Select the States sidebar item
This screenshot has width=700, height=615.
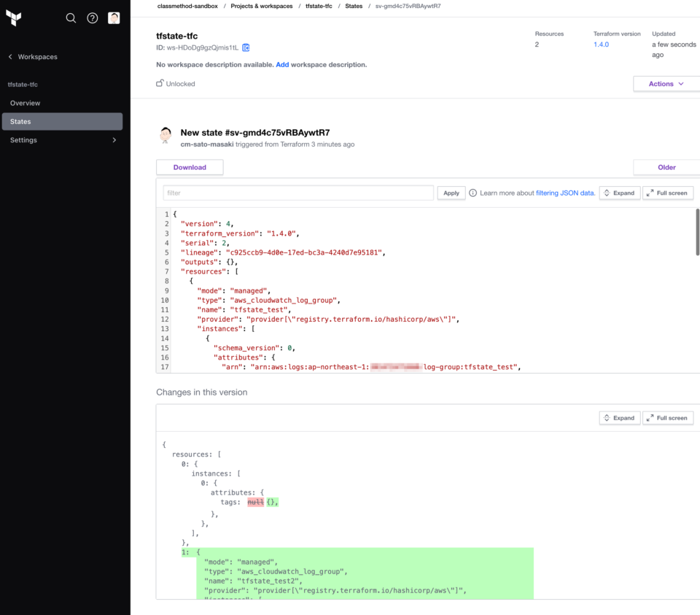(62, 122)
